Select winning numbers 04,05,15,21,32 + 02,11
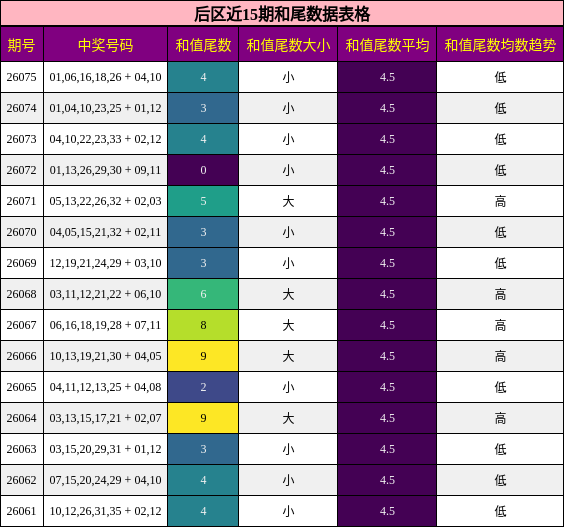 pos(105,232)
